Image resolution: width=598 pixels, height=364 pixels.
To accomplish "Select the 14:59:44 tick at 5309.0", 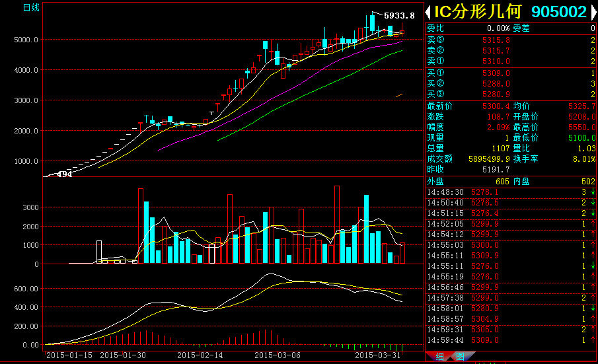I will pos(511,340).
